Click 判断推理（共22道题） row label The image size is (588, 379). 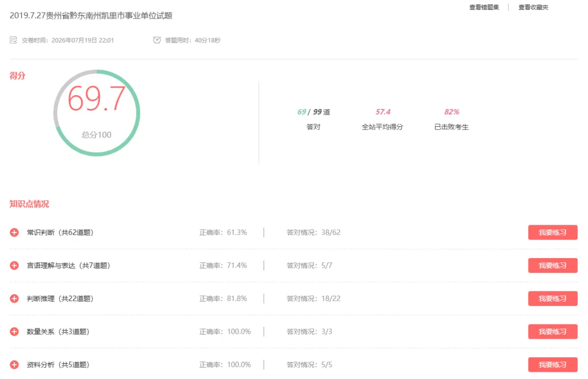coord(60,298)
